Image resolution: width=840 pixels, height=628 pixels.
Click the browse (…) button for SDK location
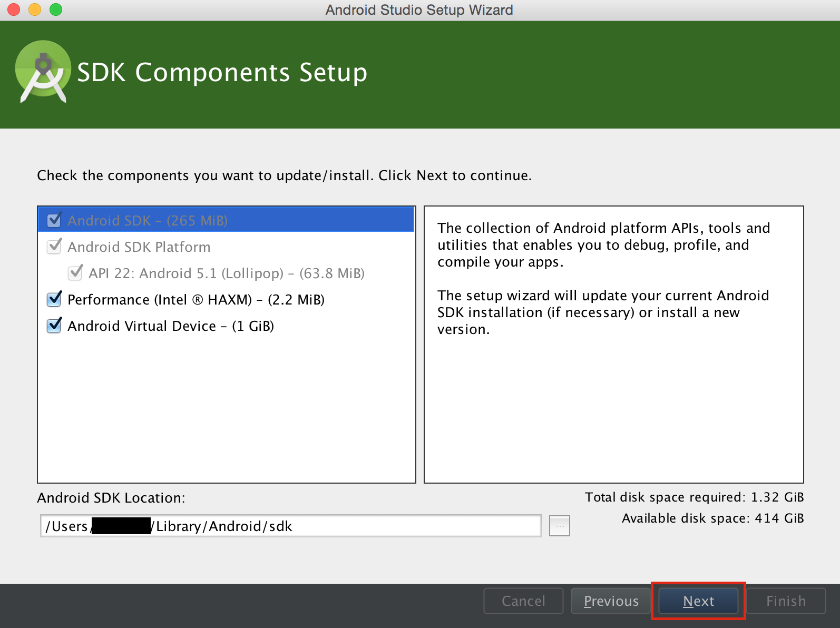560,526
